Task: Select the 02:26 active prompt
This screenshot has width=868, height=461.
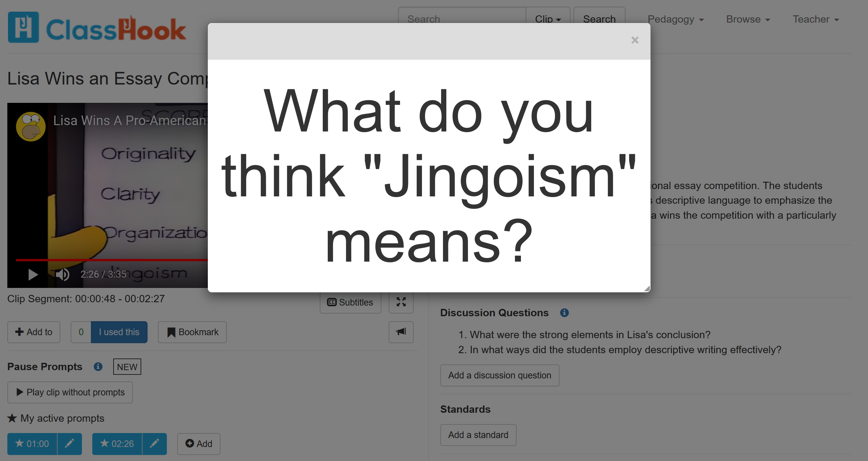Action: (117, 443)
